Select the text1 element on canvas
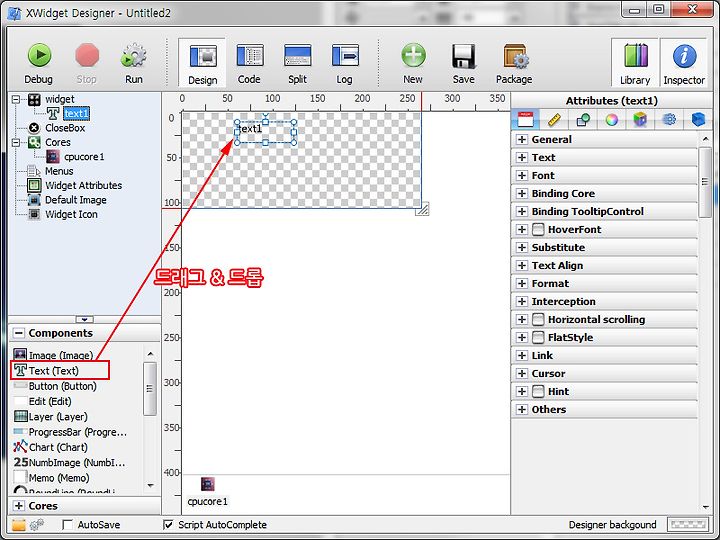 click(265, 132)
